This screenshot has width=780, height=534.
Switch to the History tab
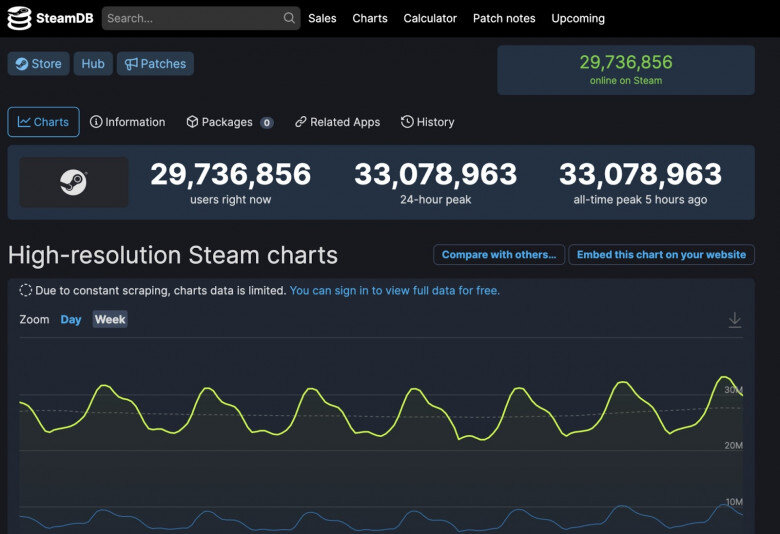(427, 122)
